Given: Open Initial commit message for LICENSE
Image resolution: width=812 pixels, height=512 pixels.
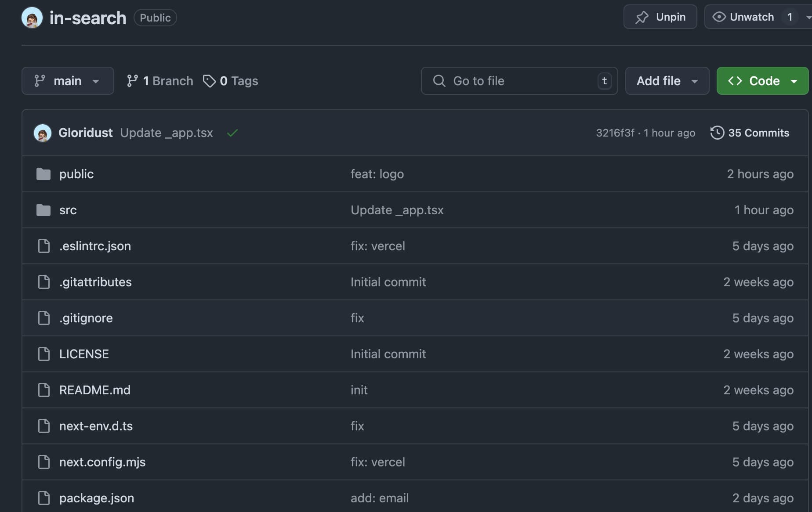Looking at the screenshot, I should [388, 354].
